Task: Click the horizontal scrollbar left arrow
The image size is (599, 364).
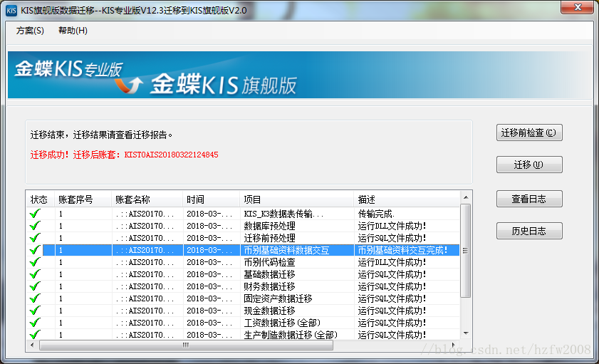Action: pyautogui.click(x=32, y=345)
